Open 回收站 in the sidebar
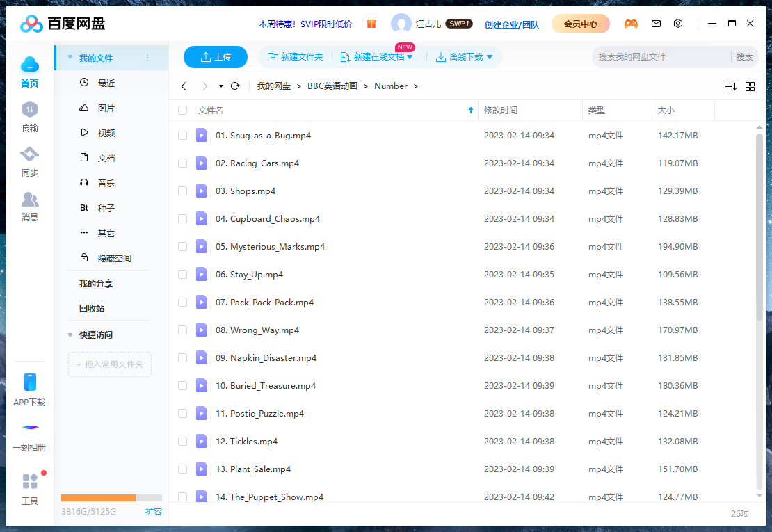 [x=92, y=308]
